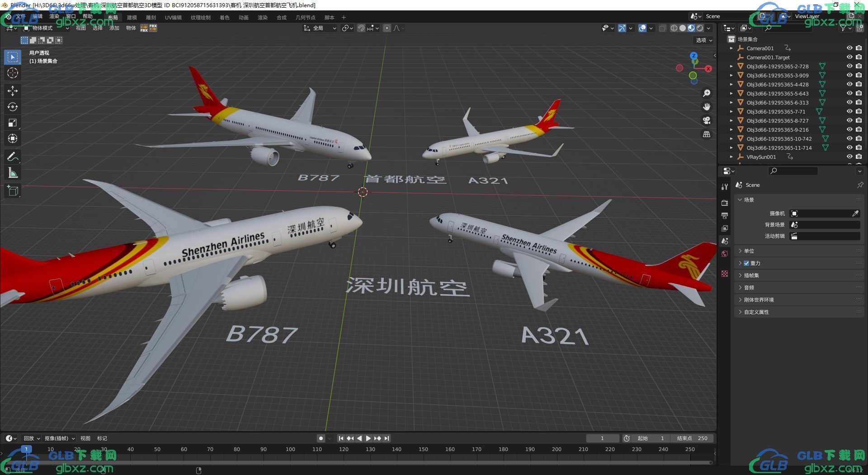Open the 文件 menu
This screenshot has height=475, width=868.
click(x=21, y=16)
